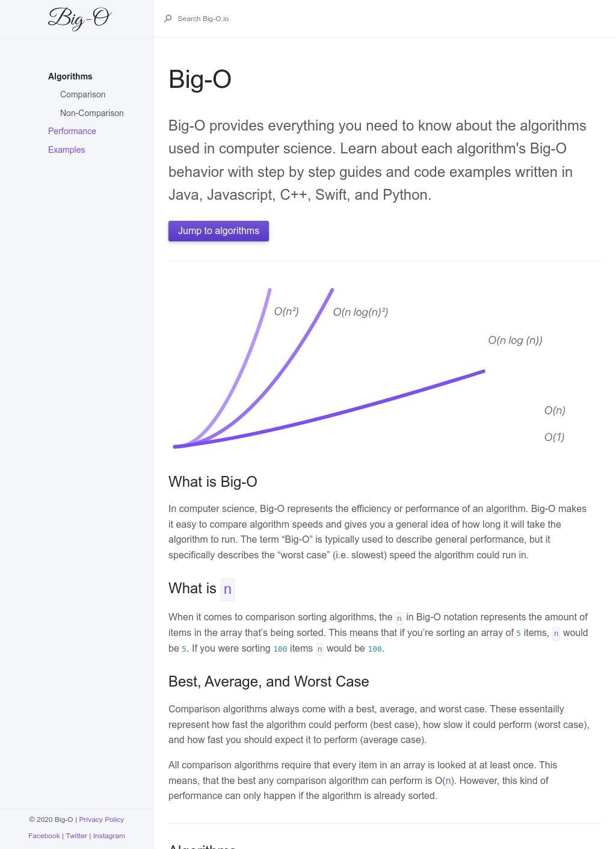Click the 'What is Big-O' heading

point(213,482)
